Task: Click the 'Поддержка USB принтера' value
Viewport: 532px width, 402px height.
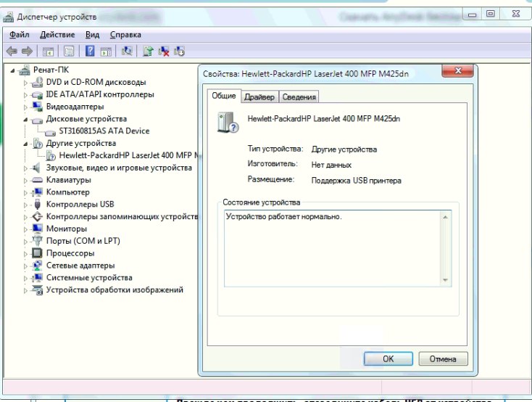Action: [x=357, y=181]
